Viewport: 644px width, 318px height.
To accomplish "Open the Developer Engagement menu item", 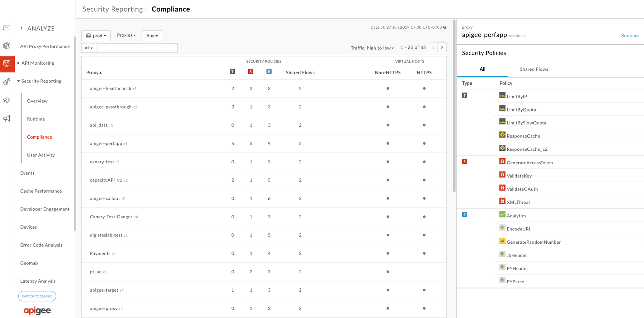I will [45, 209].
